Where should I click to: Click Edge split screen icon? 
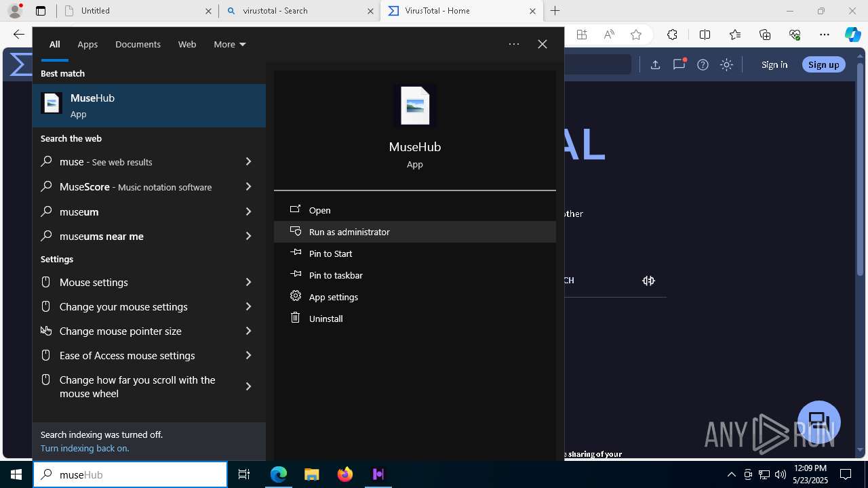(705, 35)
